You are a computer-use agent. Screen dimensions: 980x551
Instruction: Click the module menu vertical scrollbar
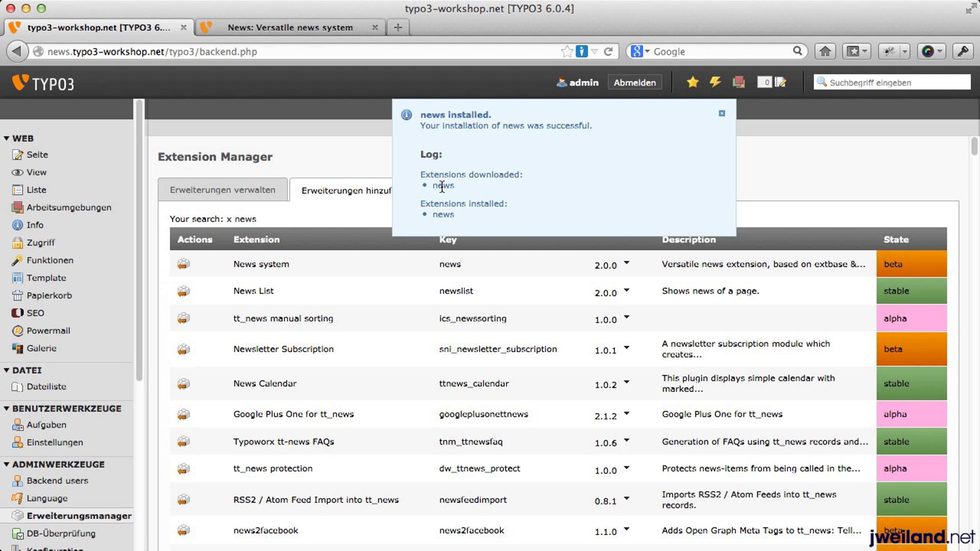[139, 240]
